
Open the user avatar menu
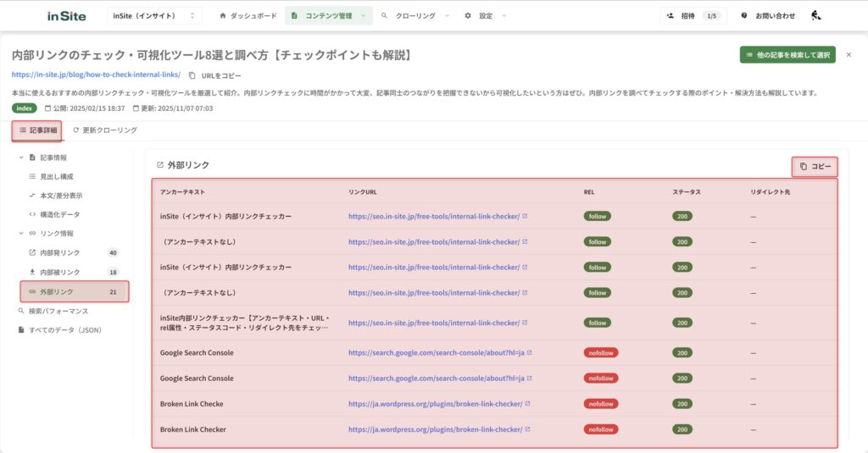tap(816, 15)
